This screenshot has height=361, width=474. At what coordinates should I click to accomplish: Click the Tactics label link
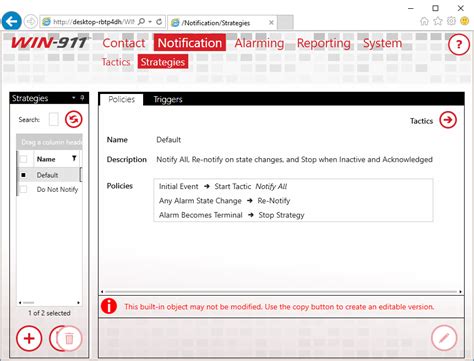point(421,121)
